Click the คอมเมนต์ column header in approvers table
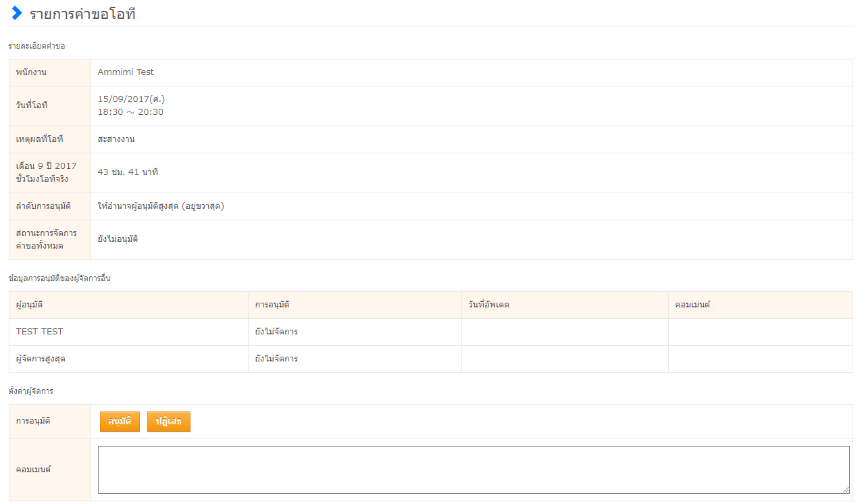The image size is (866, 504). (x=692, y=305)
